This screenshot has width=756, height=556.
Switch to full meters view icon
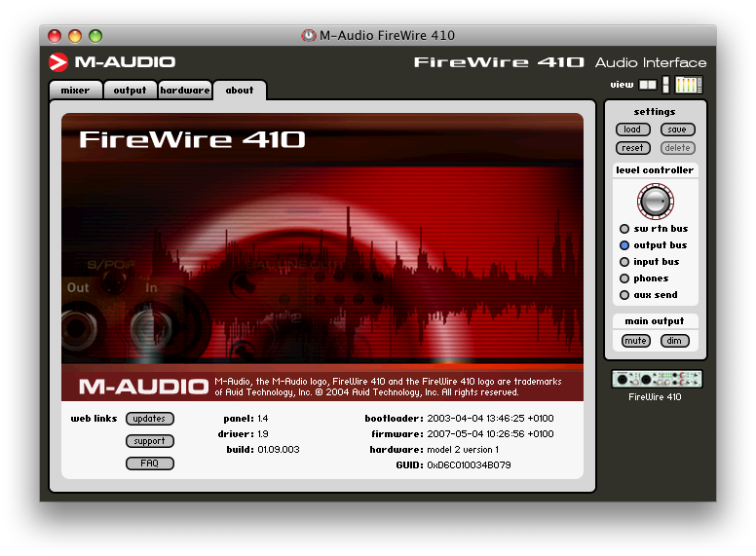(x=689, y=85)
